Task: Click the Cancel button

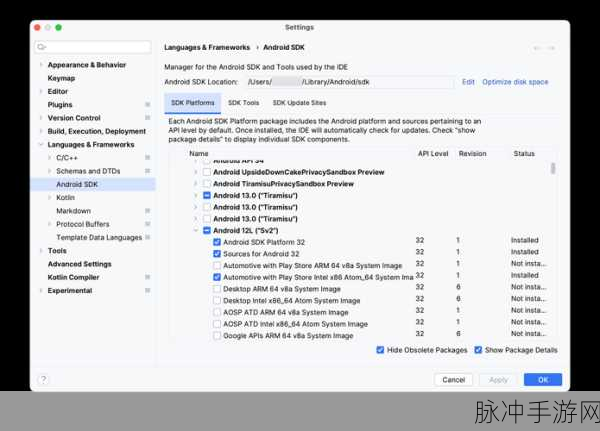Action: (x=453, y=380)
